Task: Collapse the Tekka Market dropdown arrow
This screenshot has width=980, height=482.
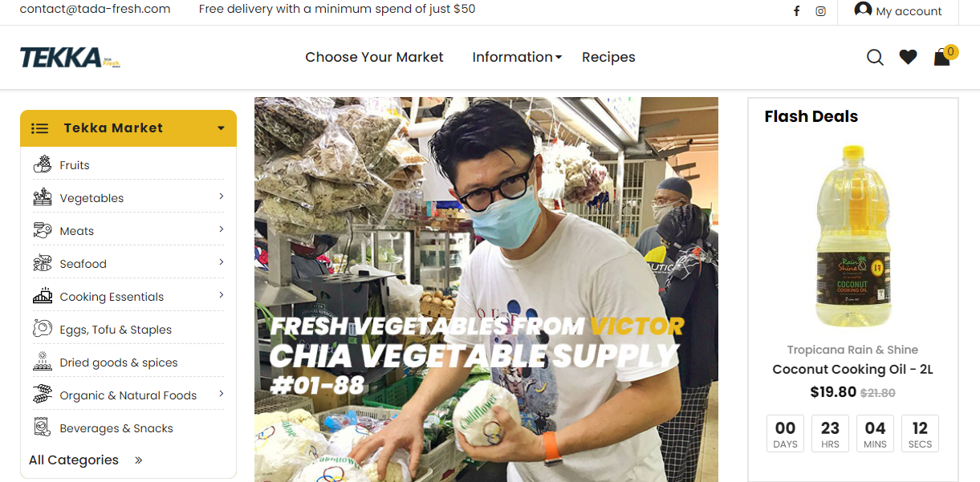Action: [221, 128]
